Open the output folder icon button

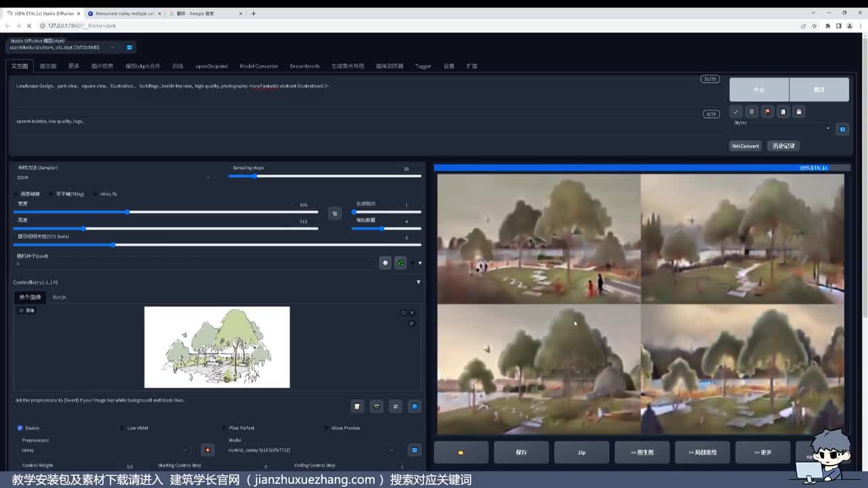[461, 452]
